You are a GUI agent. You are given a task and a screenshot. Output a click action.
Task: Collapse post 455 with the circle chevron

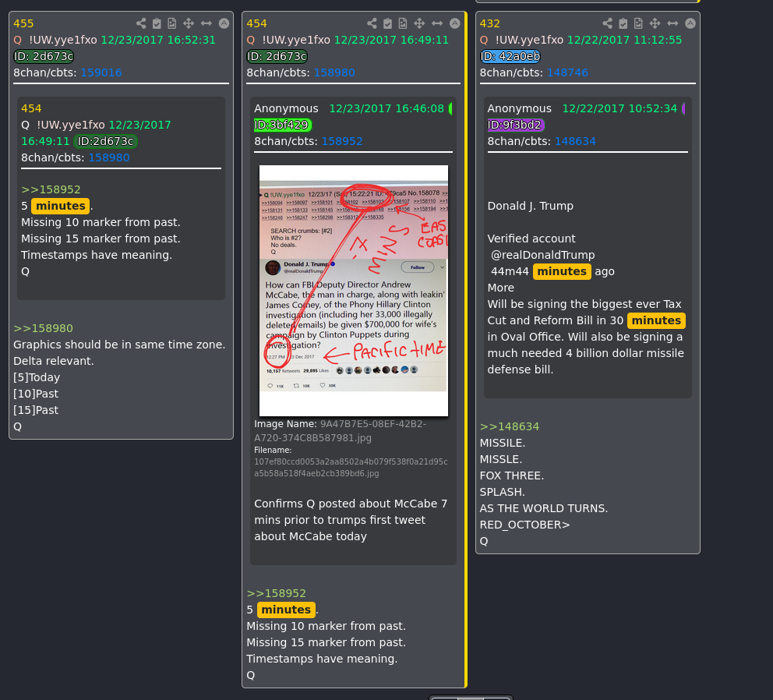tap(224, 23)
